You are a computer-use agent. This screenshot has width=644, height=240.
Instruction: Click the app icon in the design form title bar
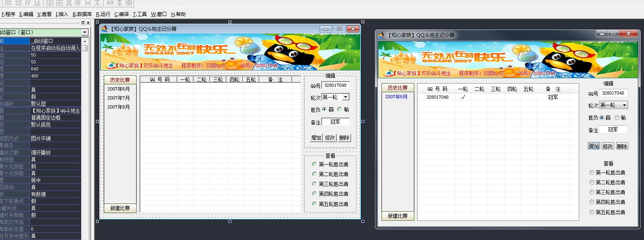click(105, 29)
